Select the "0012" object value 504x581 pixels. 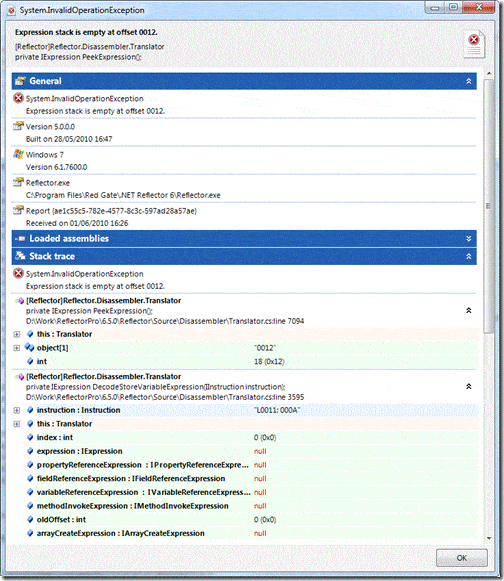click(265, 348)
